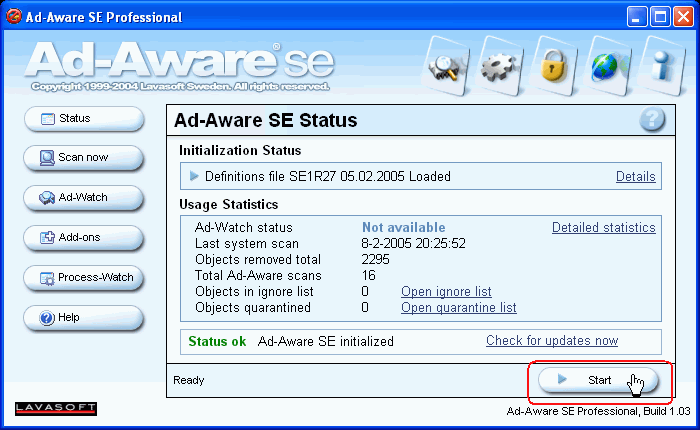
Task: Open quarantine via the padlock icon
Action: [x=553, y=66]
